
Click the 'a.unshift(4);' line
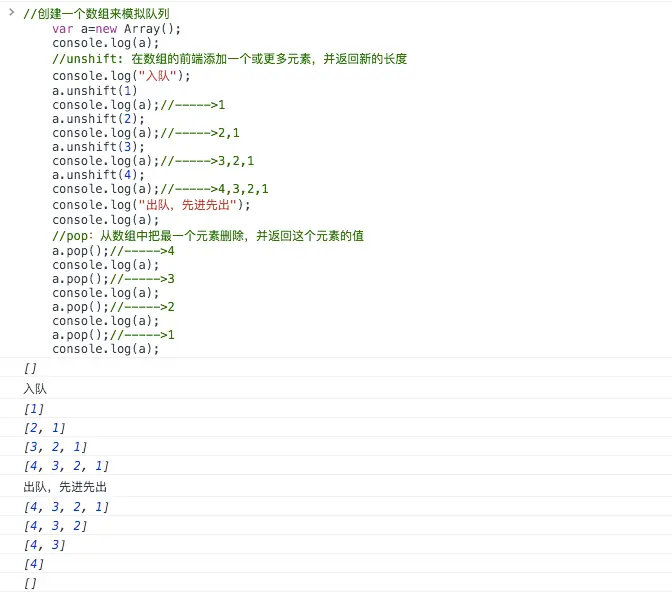(x=98, y=175)
